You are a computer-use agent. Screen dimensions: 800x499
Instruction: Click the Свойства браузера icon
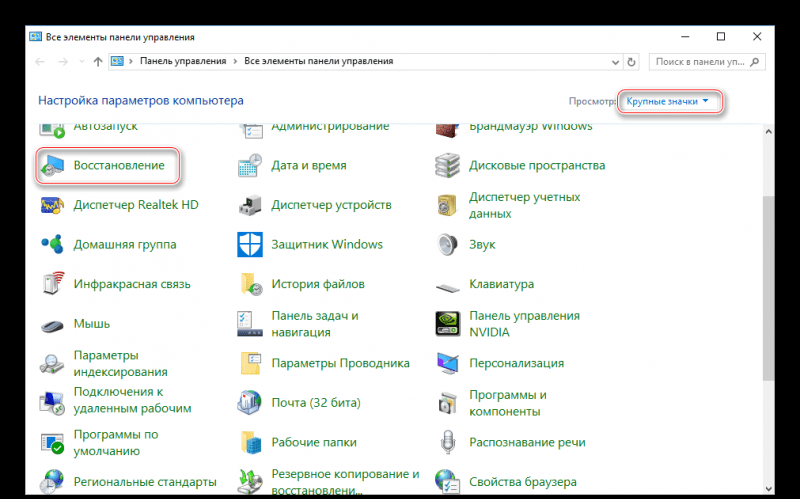(x=447, y=482)
